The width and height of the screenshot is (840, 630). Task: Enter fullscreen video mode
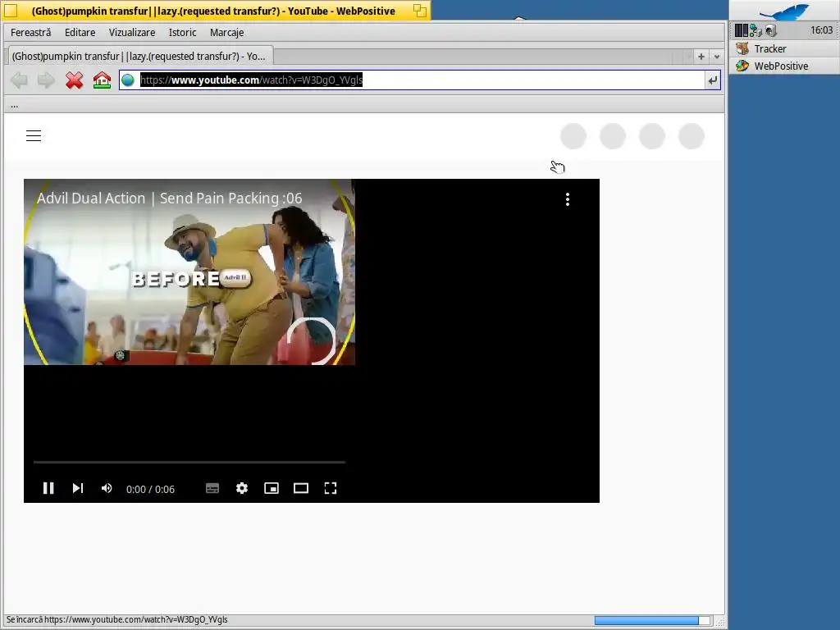[331, 488]
